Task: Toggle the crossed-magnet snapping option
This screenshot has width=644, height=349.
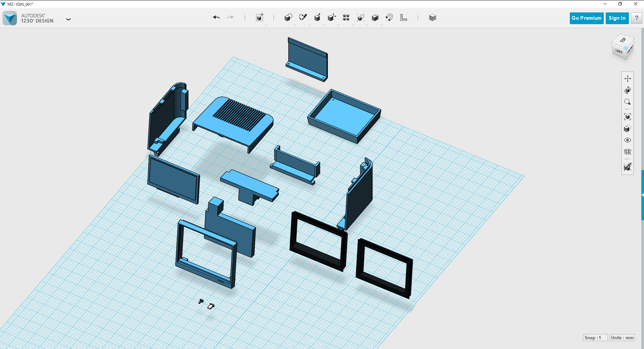Action: [628, 167]
